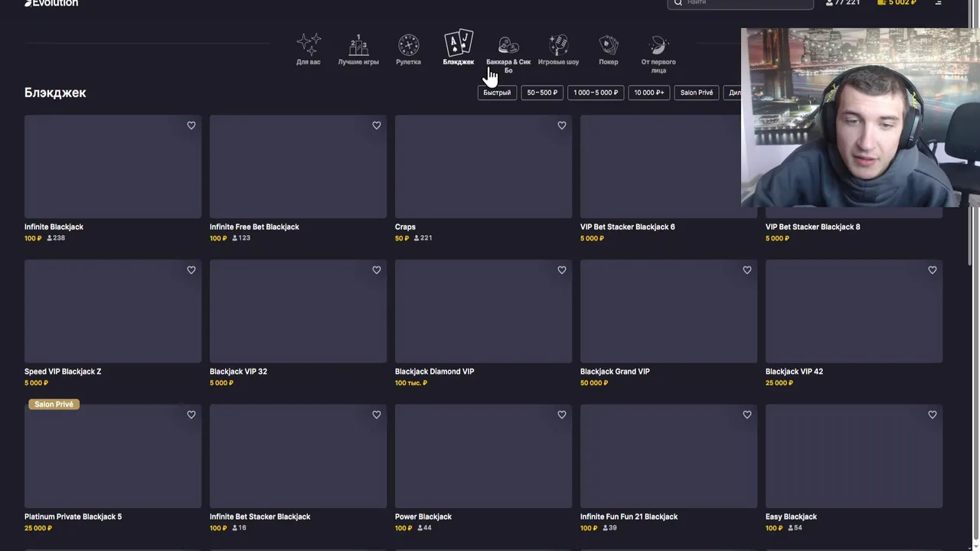980x551 pixels.
Task: Add Power Blackjack to favorites
Action: click(562, 415)
